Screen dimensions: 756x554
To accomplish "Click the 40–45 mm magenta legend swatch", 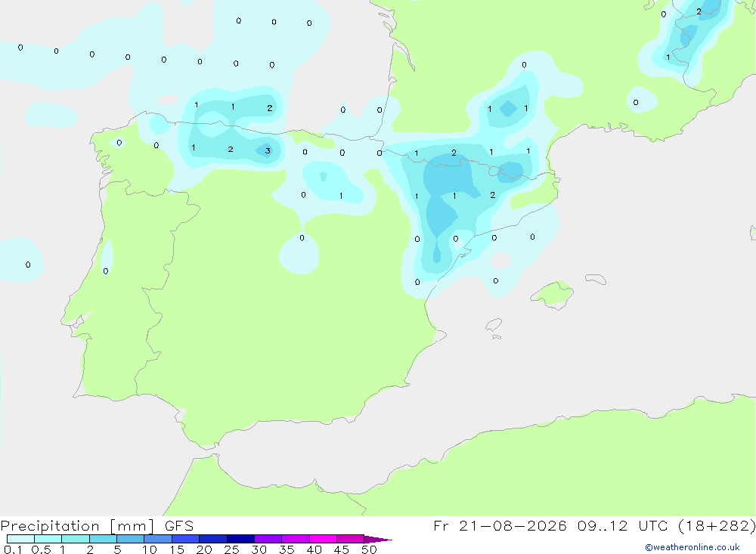I will pyautogui.click(x=323, y=539).
